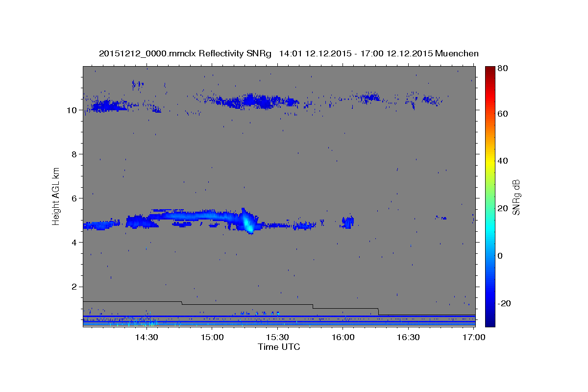Viewport: 588px width, 392px height.
Task: Click the colorbar value 20
Action: tap(502, 208)
